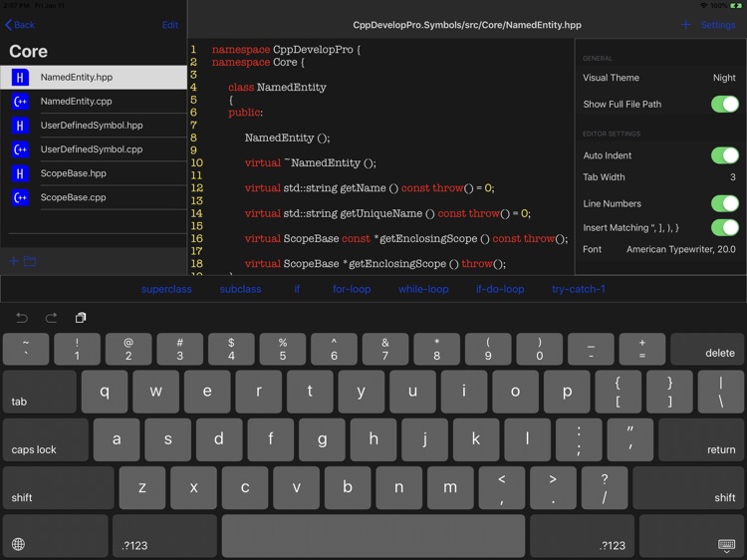
Task: Tap the return key
Action: coord(701,439)
